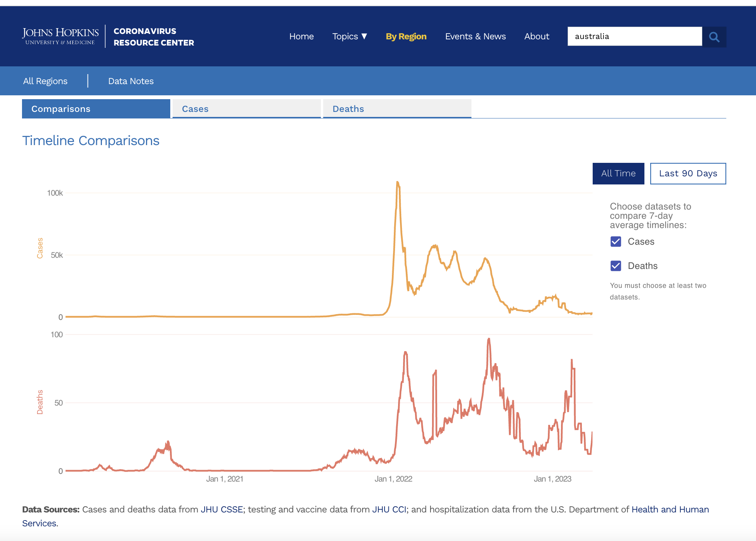756x541 pixels.
Task: Open the Home navigation item
Action: [301, 36]
